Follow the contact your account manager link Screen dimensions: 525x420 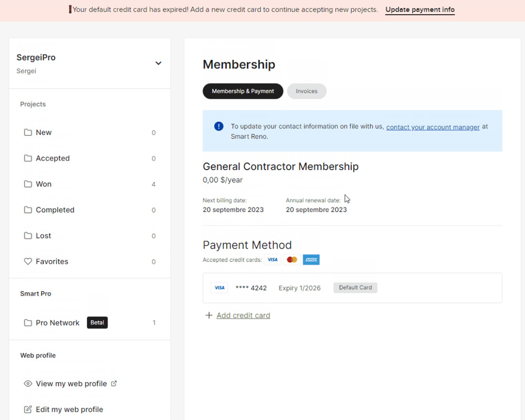coord(433,127)
